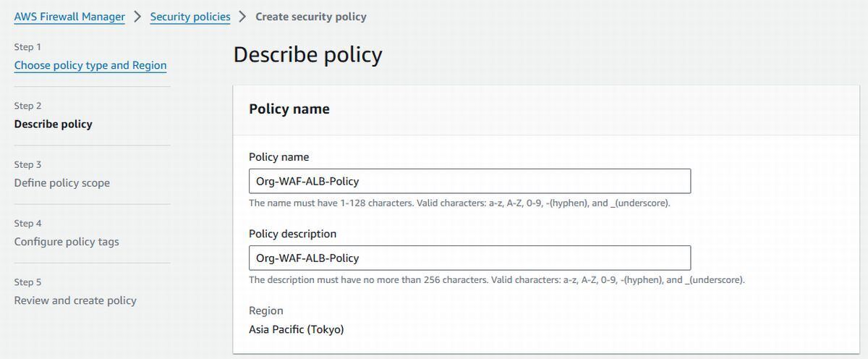Click the Policy description field label
868x359 pixels.
pos(292,234)
